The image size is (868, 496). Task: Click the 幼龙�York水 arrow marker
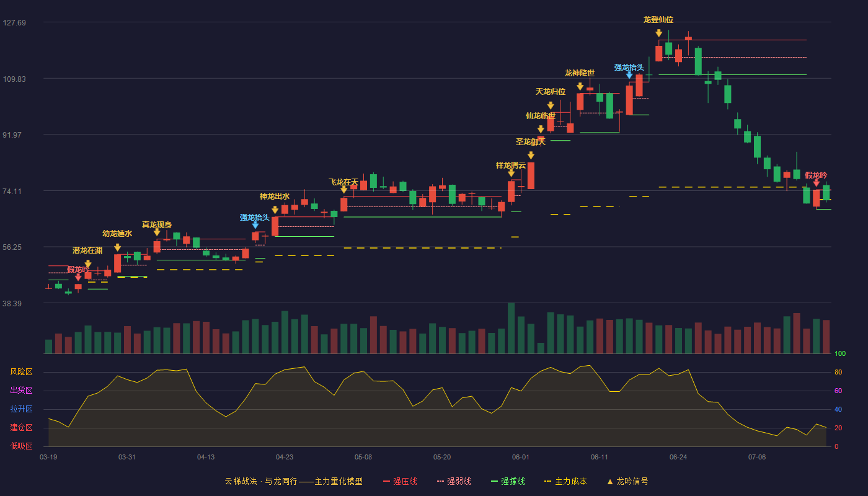117,247
